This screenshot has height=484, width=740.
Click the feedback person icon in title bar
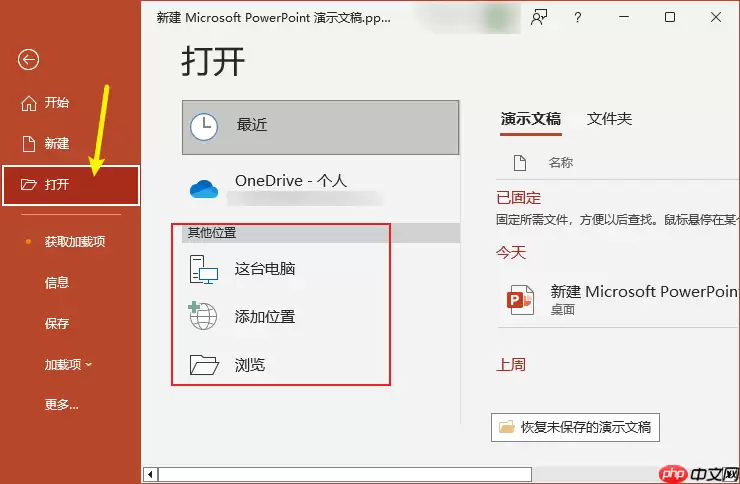[x=539, y=17]
